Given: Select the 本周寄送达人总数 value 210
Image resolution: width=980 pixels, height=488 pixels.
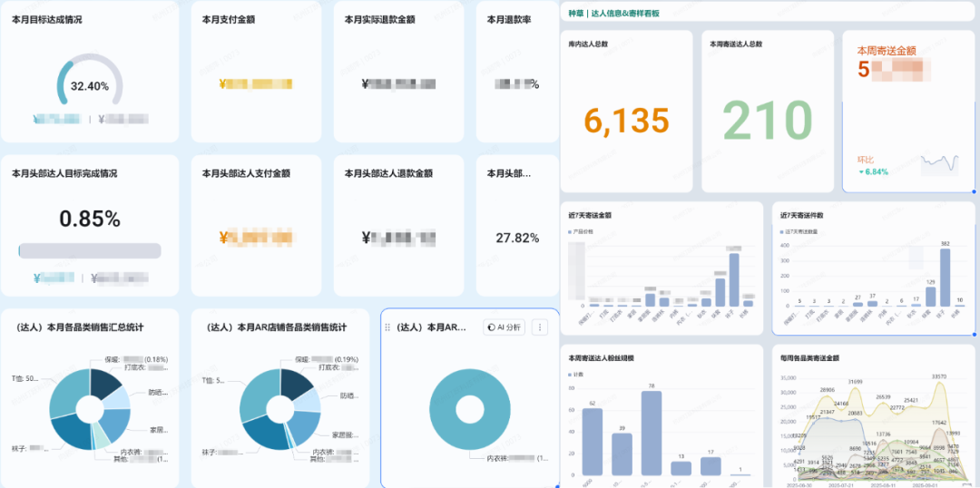Looking at the screenshot, I should click(767, 121).
